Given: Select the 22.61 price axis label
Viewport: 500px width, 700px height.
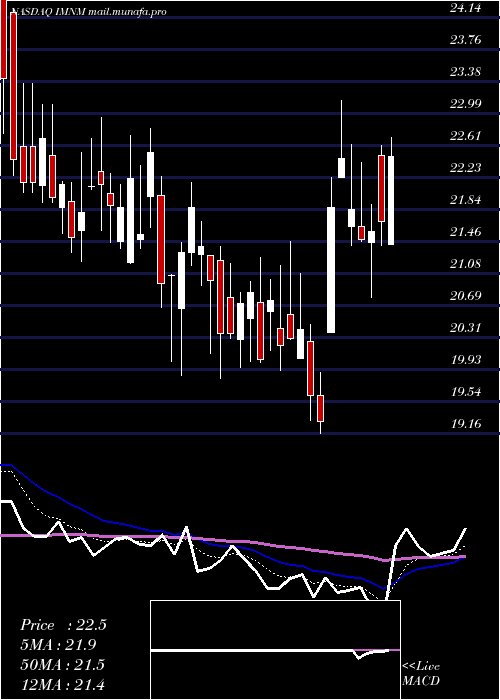Looking at the screenshot, I should (x=465, y=135).
